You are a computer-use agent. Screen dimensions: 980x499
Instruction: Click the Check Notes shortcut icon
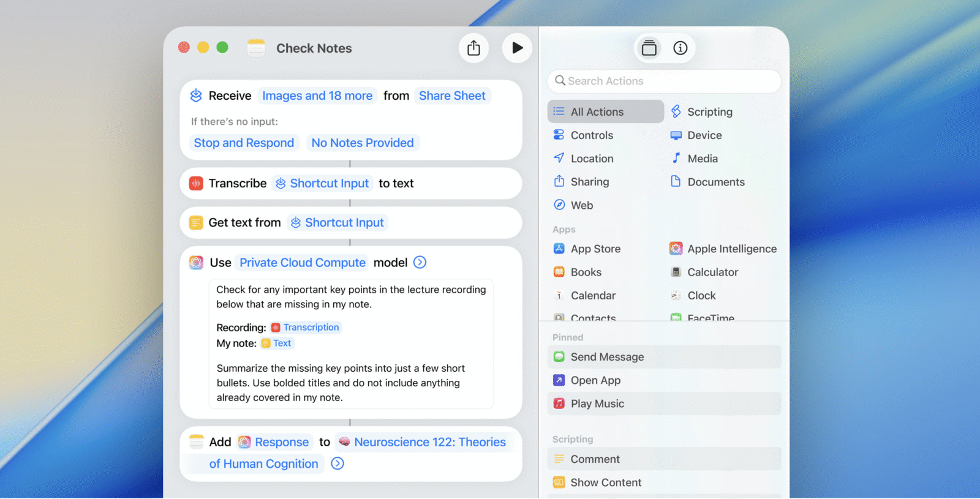tap(256, 48)
